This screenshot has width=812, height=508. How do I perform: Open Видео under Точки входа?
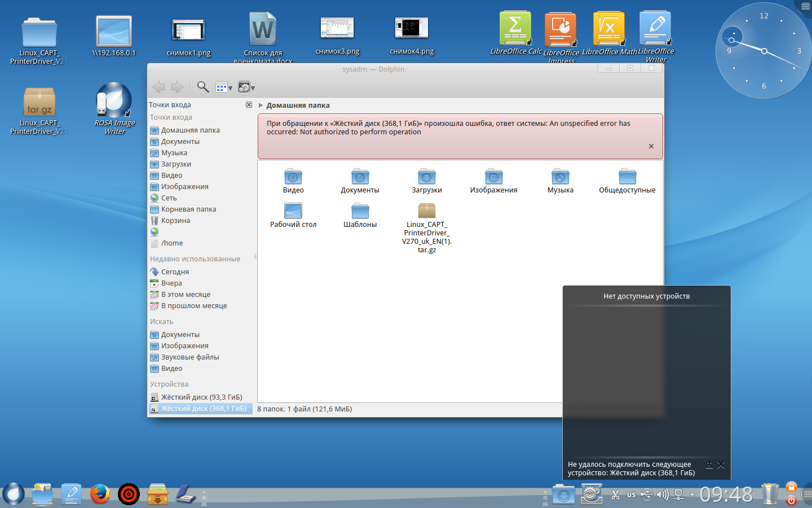[201, 176]
